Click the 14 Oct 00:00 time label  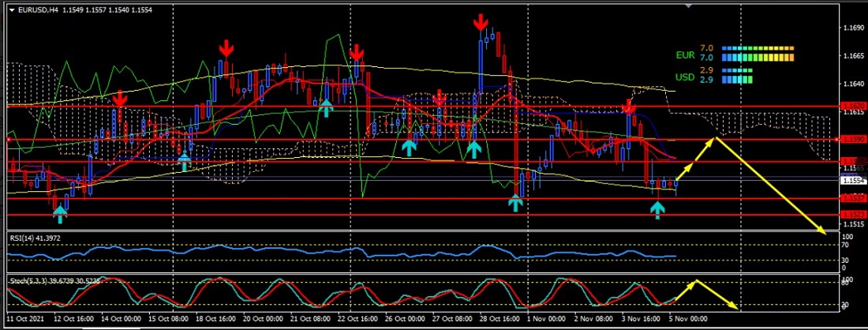point(123,320)
